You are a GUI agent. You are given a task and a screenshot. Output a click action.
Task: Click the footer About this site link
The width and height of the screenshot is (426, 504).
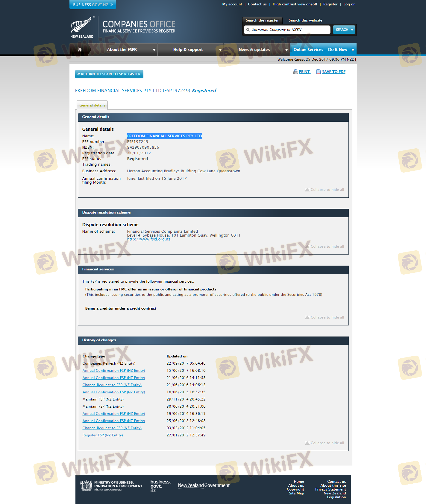333,485
